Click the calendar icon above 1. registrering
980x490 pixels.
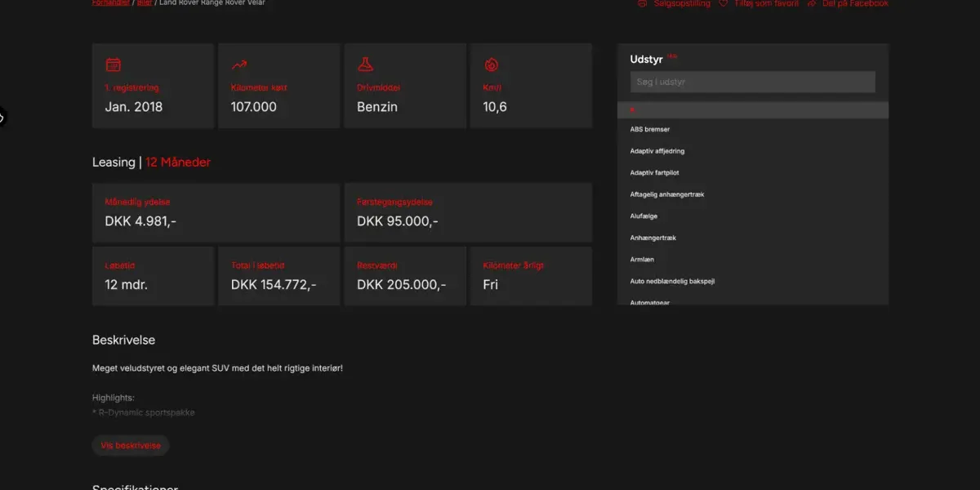click(114, 65)
